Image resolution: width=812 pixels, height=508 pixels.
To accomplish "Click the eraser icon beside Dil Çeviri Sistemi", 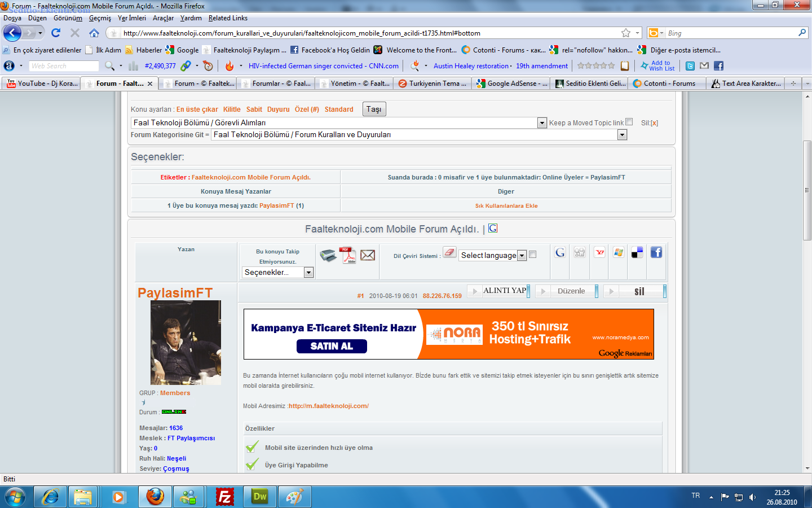I will [449, 252].
